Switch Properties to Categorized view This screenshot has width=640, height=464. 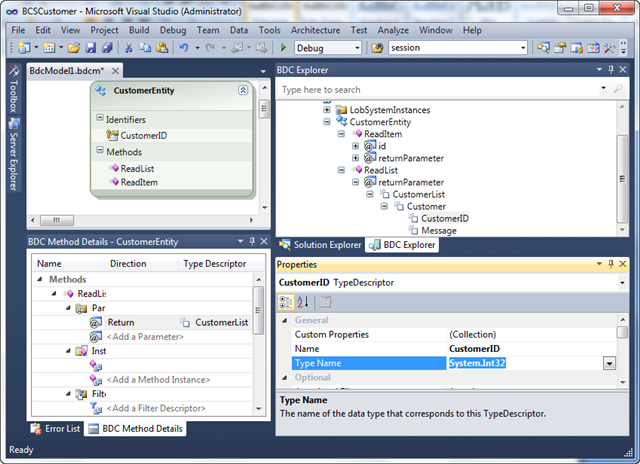click(285, 302)
